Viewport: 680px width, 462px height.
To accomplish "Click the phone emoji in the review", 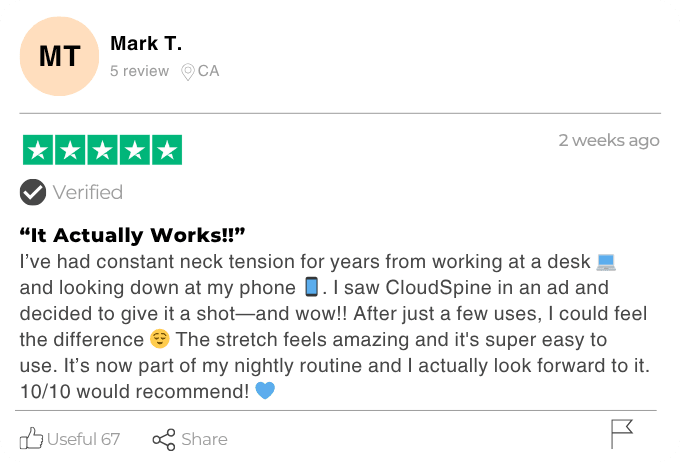I will [312, 287].
